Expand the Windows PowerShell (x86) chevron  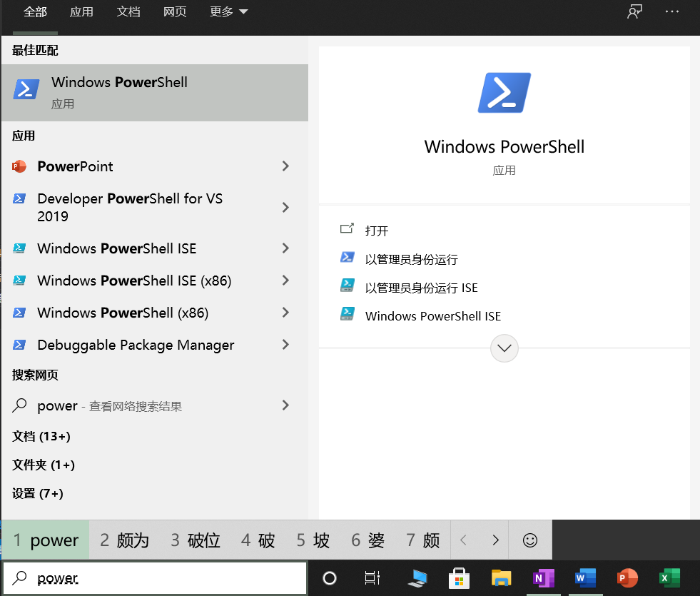[285, 313]
